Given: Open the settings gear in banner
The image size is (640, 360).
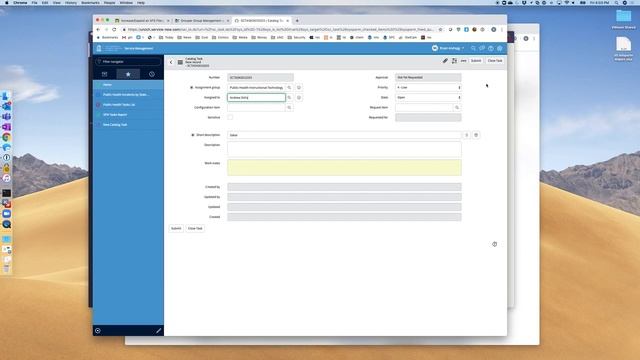Looking at the screenshot, I should tap(500, 48).
